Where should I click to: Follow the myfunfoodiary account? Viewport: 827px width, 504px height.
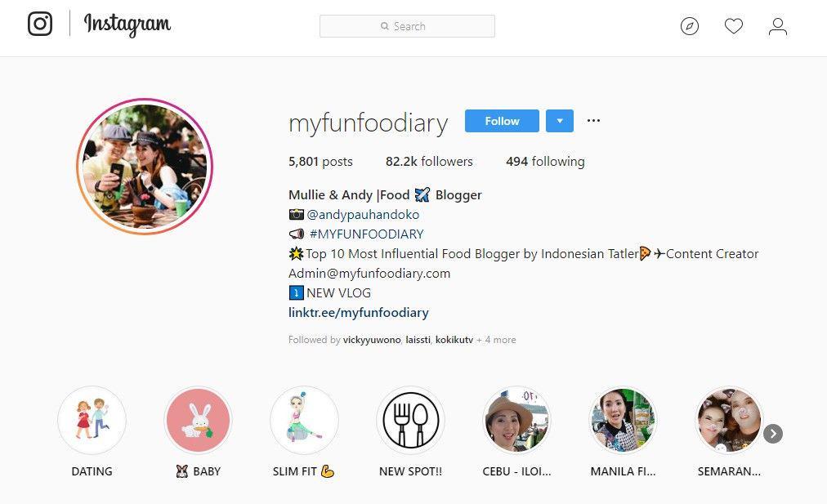[502, 121]
